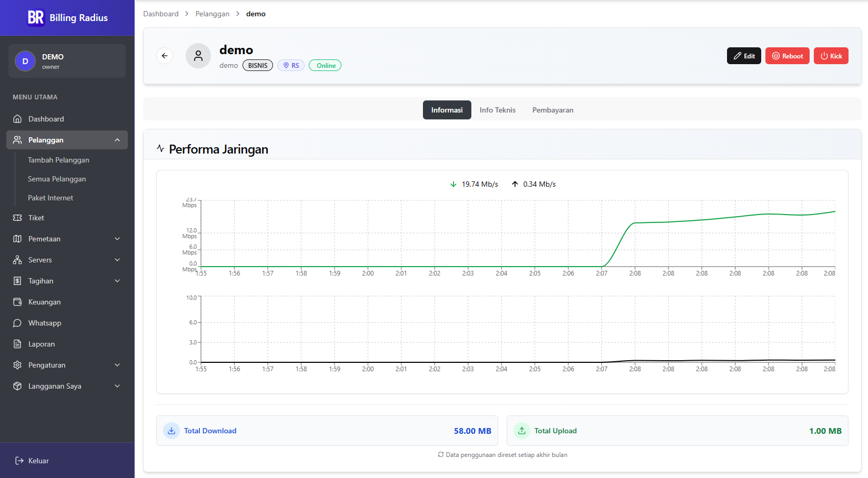Screen dimensions: 868x478
Task: Click the Pemetaan map icon
Action: point(17,239)
